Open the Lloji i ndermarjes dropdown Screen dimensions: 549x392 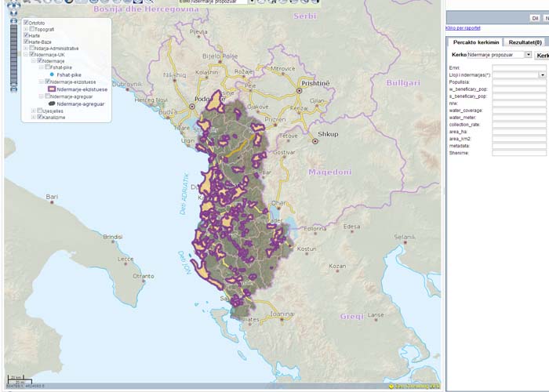coord(542,74)
